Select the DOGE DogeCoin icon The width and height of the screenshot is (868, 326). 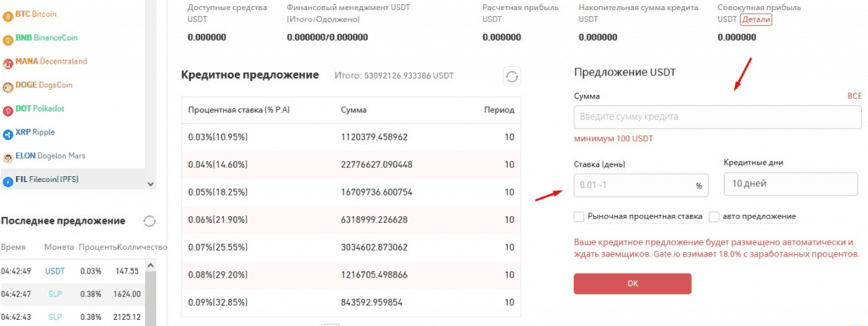pos(8,87)
